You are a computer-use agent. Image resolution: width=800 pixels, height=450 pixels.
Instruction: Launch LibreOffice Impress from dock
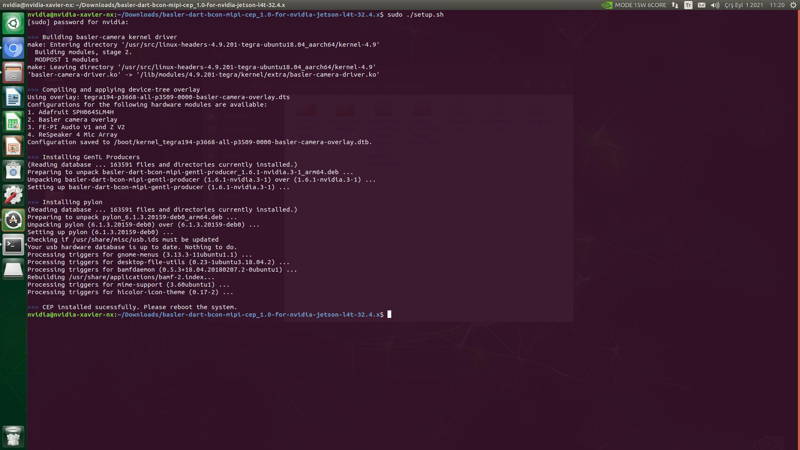[13, 146]
